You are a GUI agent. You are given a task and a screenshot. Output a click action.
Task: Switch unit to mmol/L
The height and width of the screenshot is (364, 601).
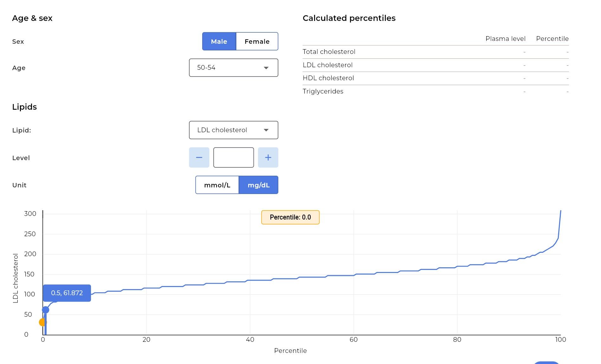click(x=217, y=185)
